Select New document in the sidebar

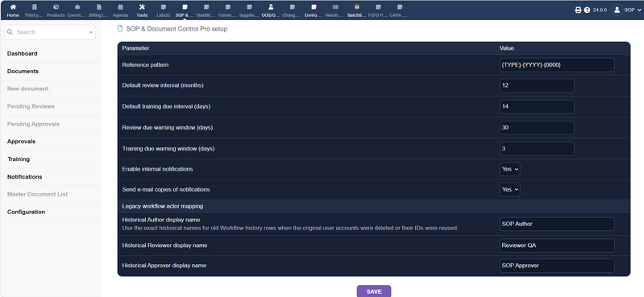tap(27, 89)
